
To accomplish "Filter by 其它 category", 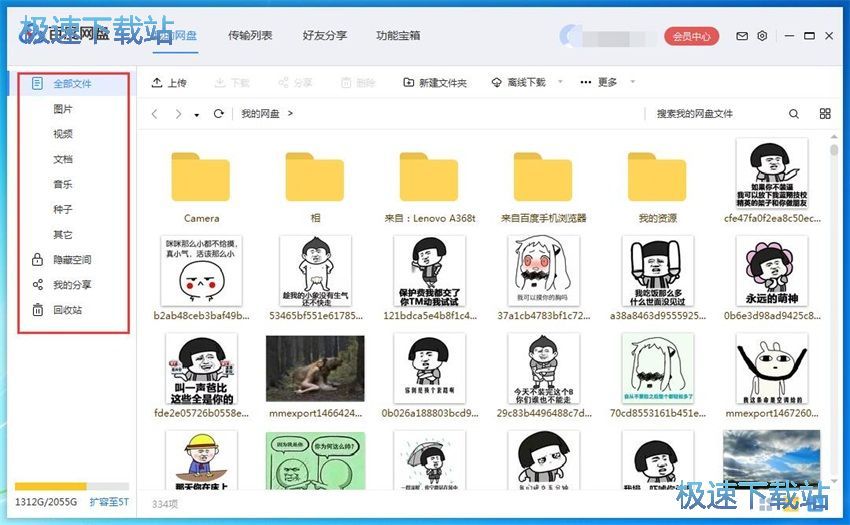I will 63,235.
